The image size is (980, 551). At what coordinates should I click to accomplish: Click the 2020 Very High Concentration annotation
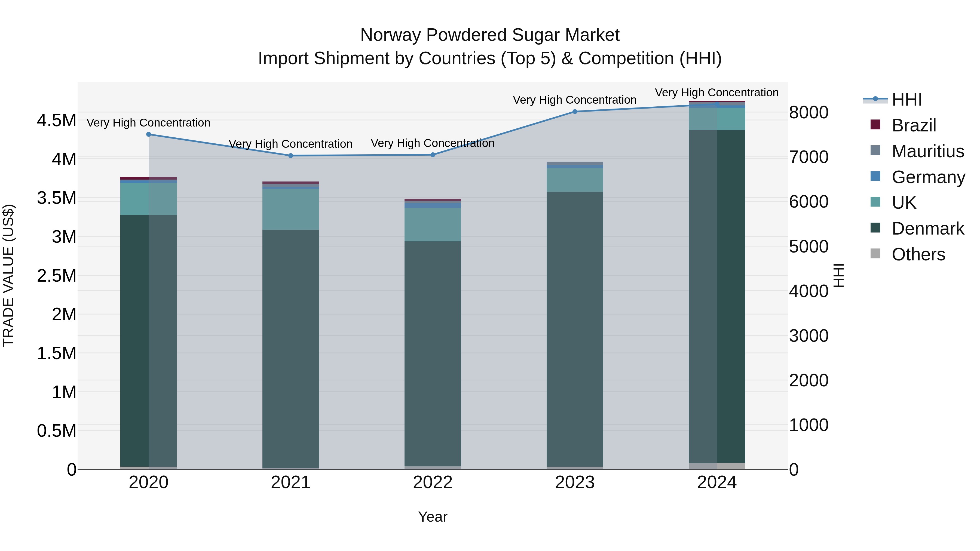click(x=148, y=123)
